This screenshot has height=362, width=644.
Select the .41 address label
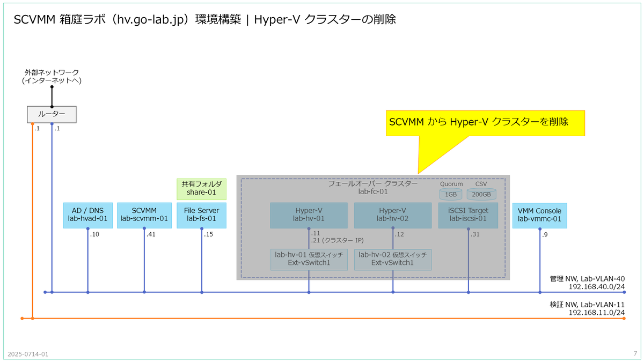pos(151,234)
